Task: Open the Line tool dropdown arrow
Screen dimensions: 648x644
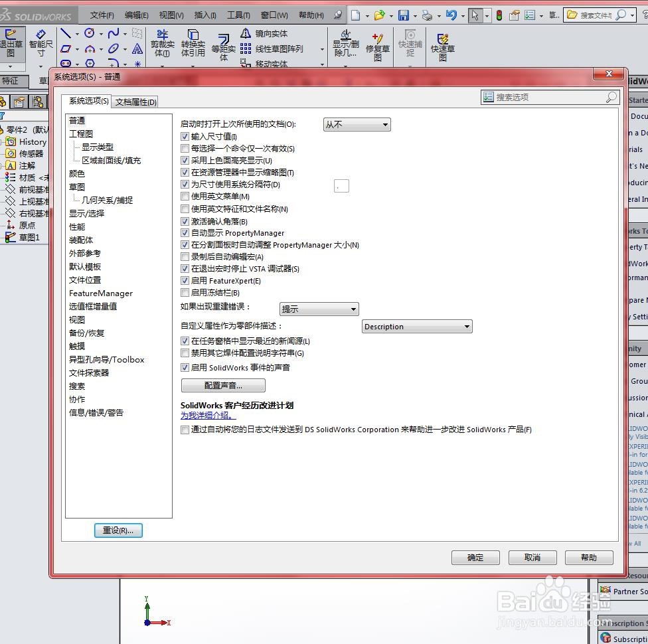Action: click(77, 34)
